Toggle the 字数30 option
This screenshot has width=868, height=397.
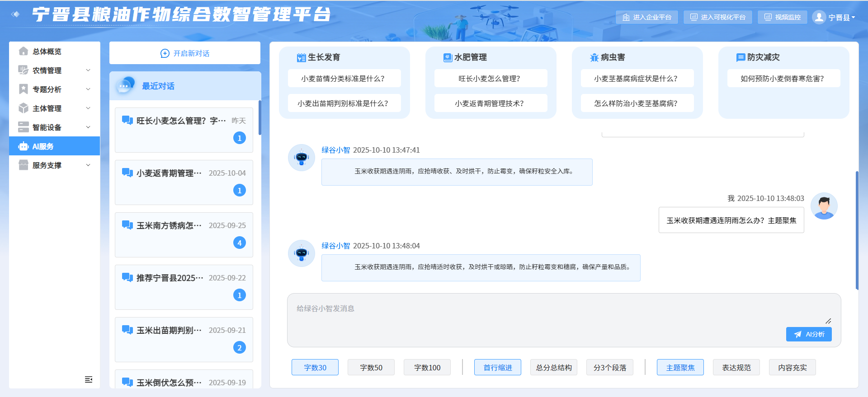(315, 368)
